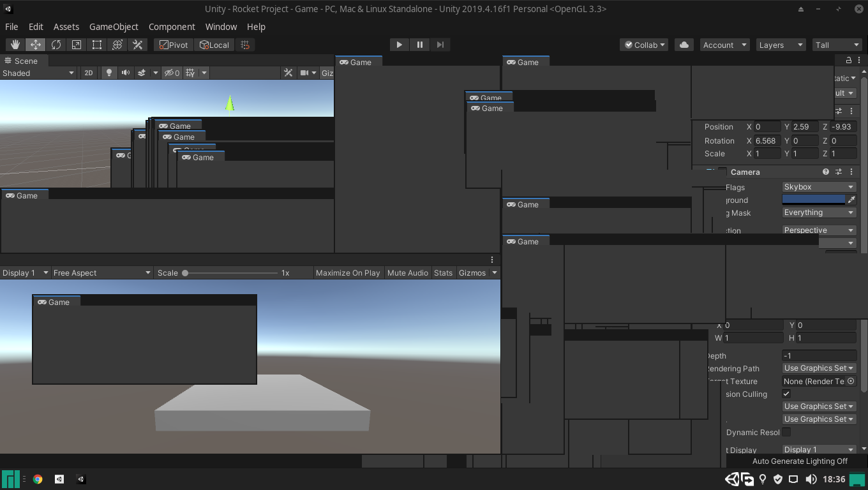Screen dimensions: 868x490
Task: Click Unity icon in system tray
Action: click(x=731, y=479)
